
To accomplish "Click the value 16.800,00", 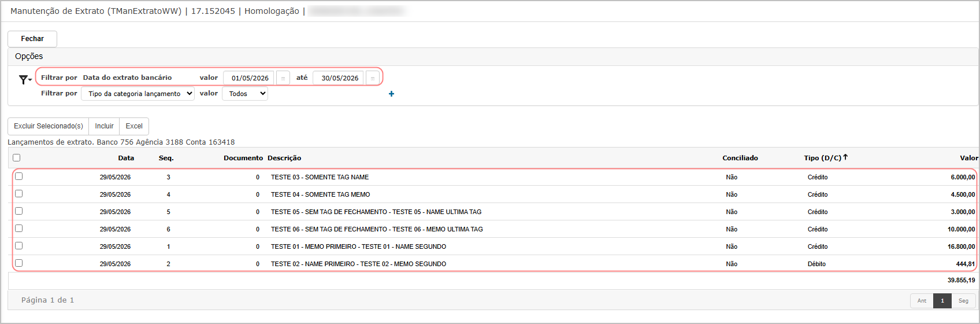I will tap(961, 246).
